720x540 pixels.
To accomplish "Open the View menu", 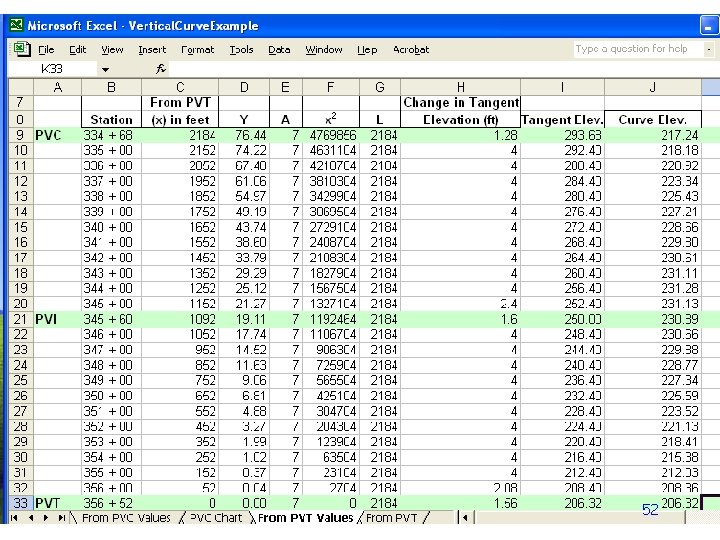I will coord(112,50).
